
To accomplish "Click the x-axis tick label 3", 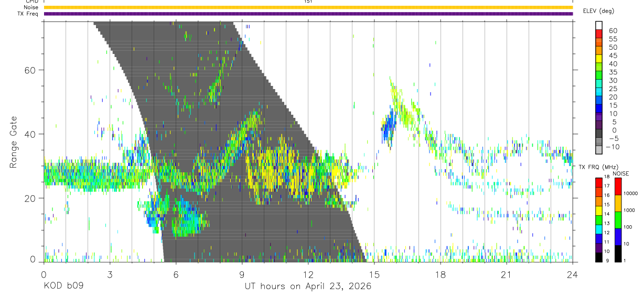I will pyautogui.click(x=110, y=274).
